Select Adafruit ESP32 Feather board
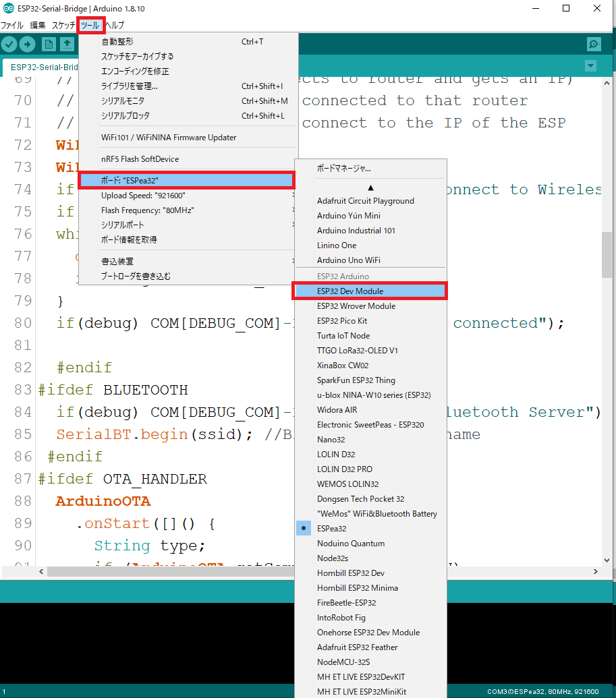Viewport: 616px width, 698px height. pos(370,647)
